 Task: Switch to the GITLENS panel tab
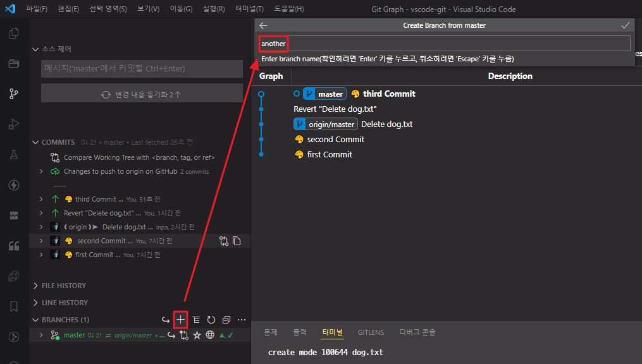tap(371, 332)
